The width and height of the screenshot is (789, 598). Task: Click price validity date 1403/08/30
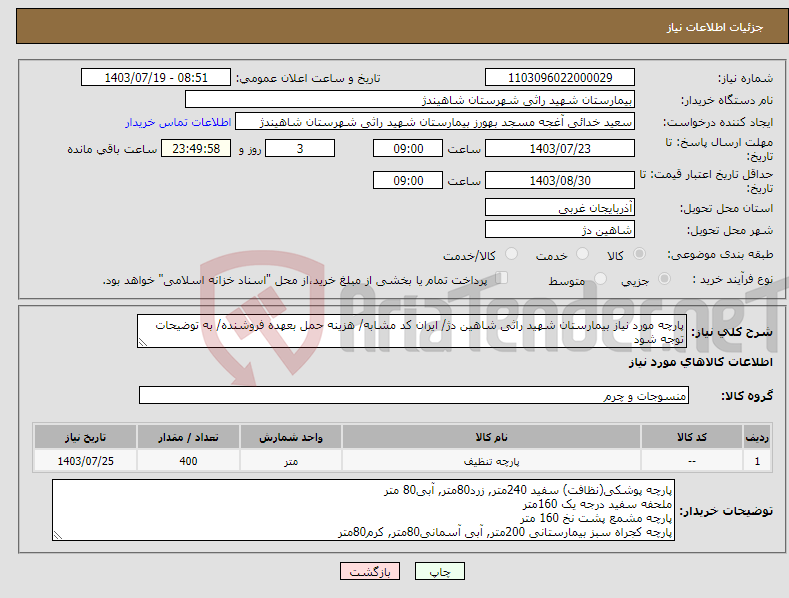(560, 180)
